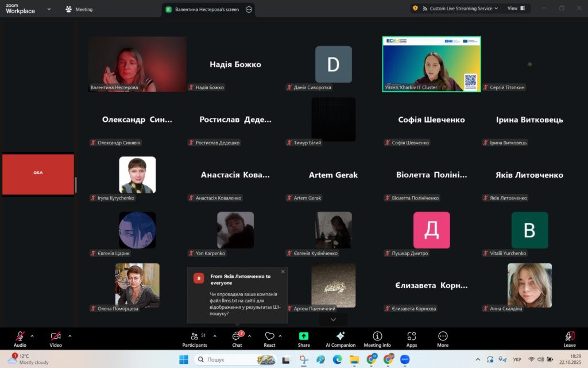Image resolution: width=588 pixels, height=368 pixels.
Task: Click the Leave meeting button
Action: click(569, 338)
